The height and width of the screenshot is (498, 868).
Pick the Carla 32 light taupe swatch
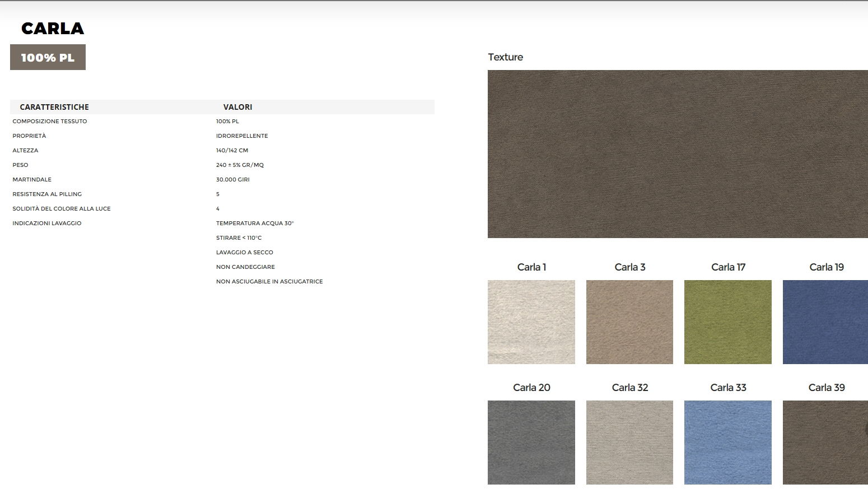pos(629,443)
